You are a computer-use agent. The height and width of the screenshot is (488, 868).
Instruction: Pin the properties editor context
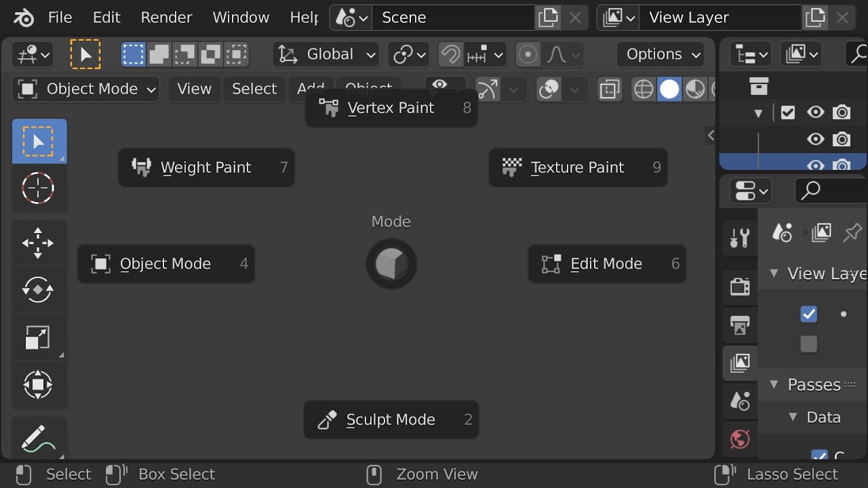(852, 232)
